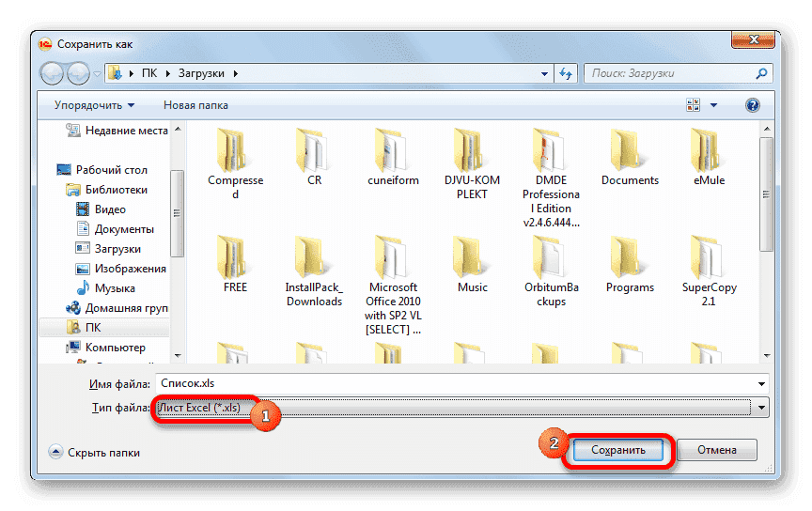The height and width of the screenshot is (511, 812).
Task: Close the Сохранить как dialog
Action: (753, 39)
